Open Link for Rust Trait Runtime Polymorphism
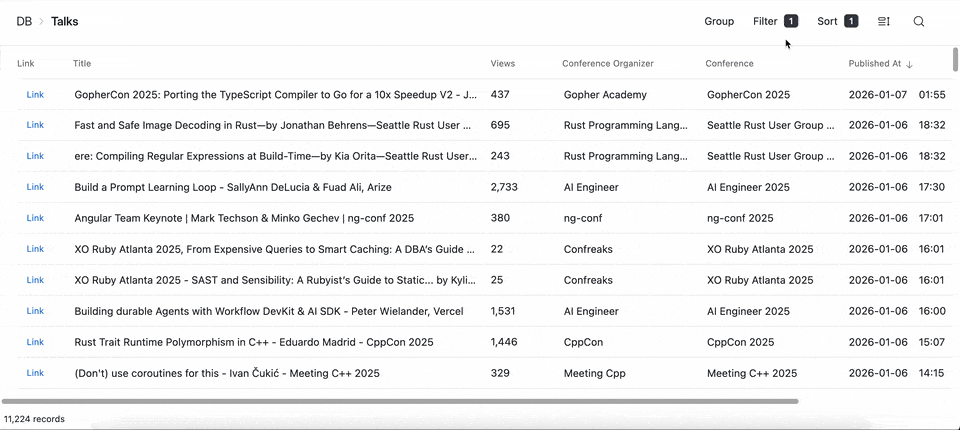This screenshot has width=960, height=430. coord(35,341)
